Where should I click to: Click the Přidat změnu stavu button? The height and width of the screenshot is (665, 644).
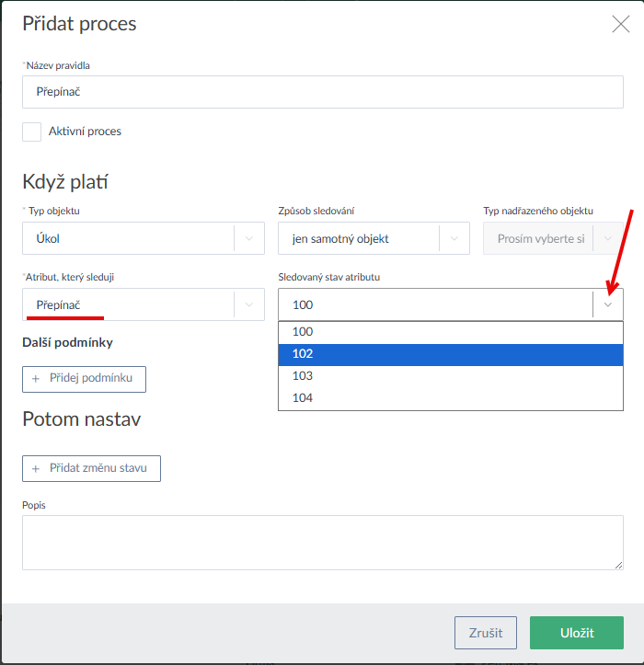[91, 468]
